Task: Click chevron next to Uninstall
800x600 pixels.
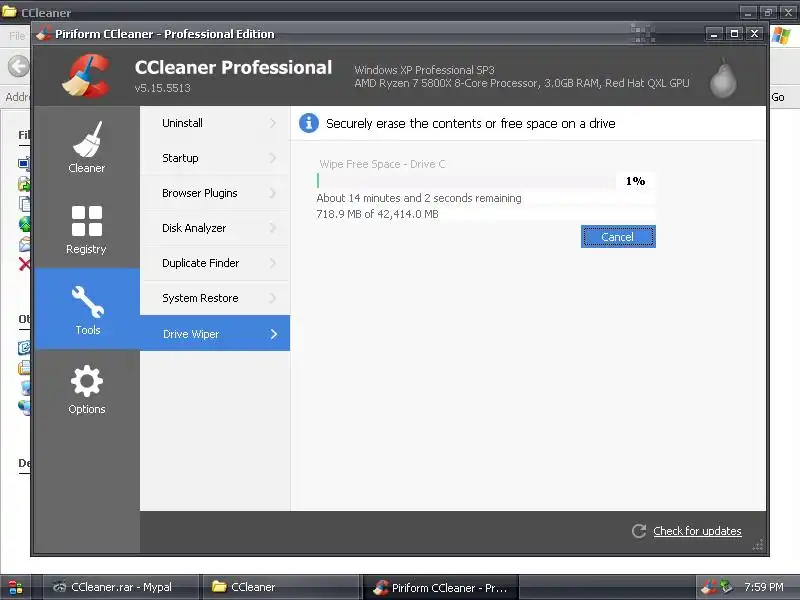Action: [273, 123]
